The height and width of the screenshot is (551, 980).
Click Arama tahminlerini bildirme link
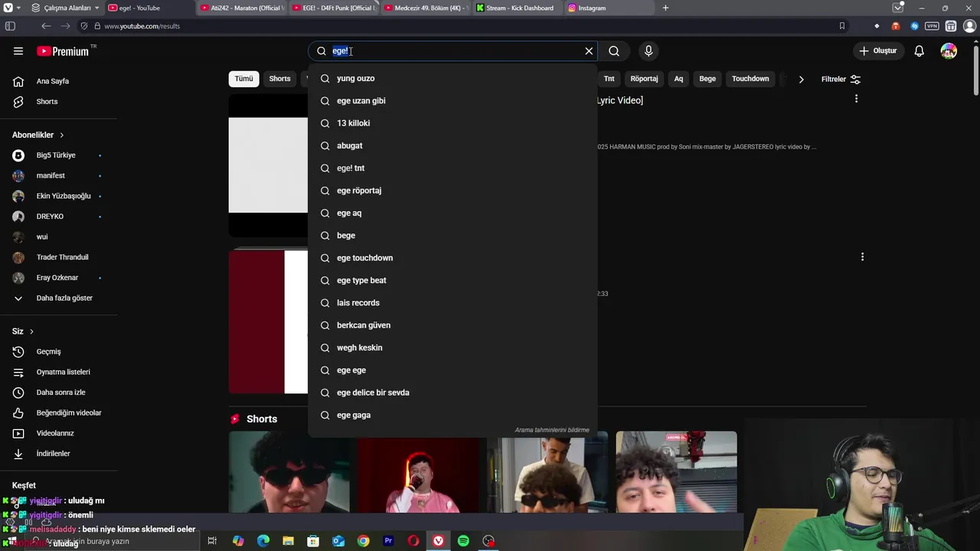coord(552,430)
